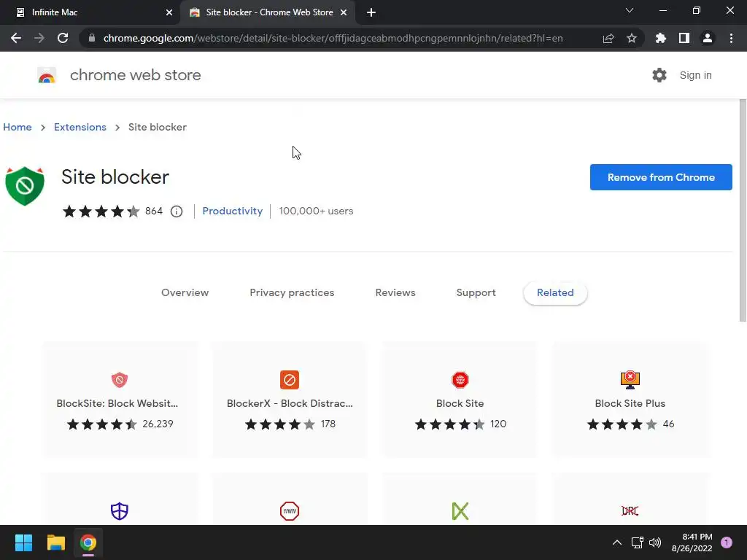Screen dimensions: 747x560
Task: Open BlockSite: Block Websit... card title
Action: 117,403
